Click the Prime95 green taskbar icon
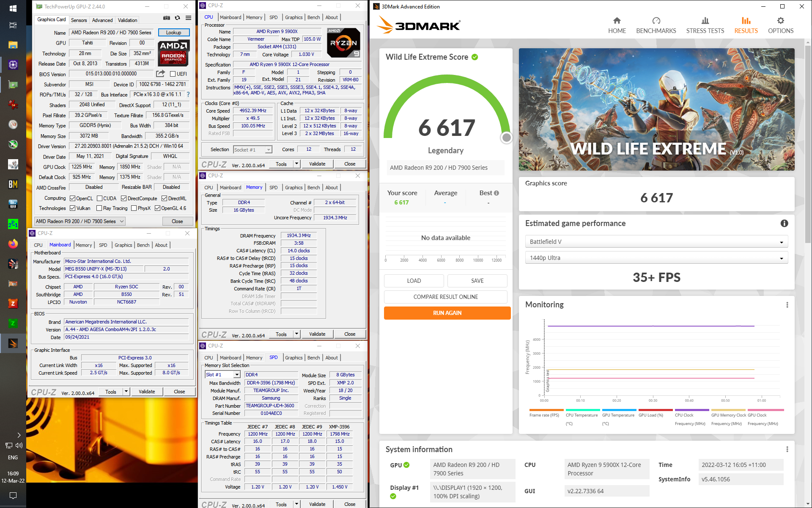The image size is (812, 508). pyautogui.click(x=13, y=224)
